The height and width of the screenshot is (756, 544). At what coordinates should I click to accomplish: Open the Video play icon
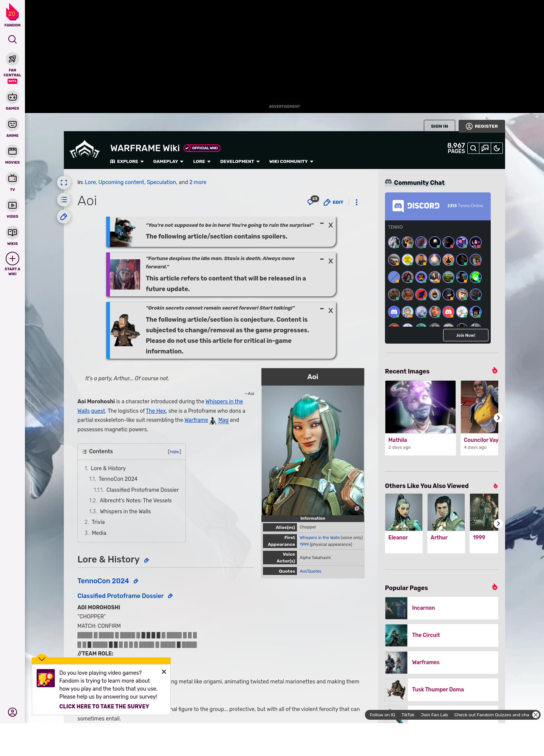tap(12, 205)
